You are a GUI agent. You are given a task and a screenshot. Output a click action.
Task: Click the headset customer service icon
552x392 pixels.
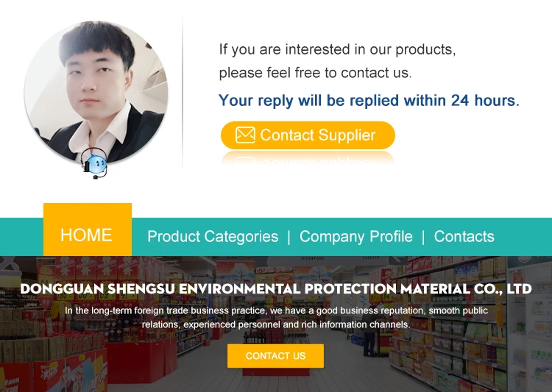tap(94, 163)
